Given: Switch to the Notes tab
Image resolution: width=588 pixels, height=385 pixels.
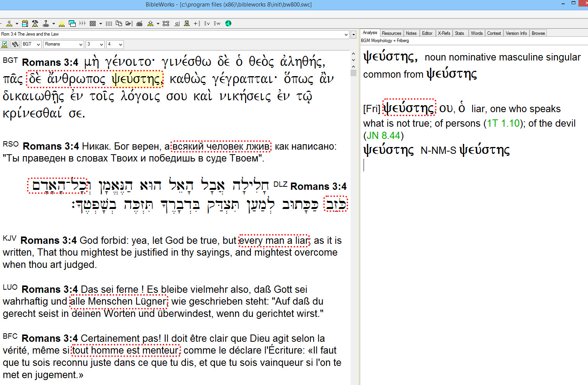Looking at the screenshot, I should 411,33.
